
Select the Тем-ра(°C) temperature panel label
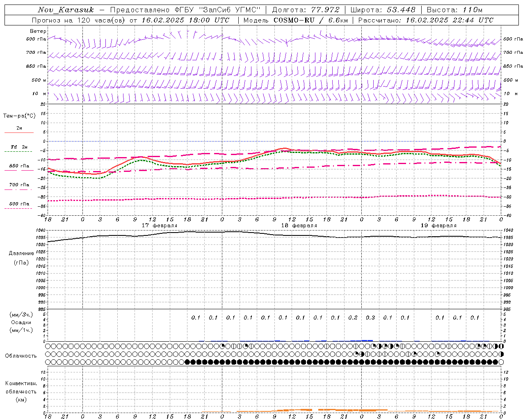point(19,116)
